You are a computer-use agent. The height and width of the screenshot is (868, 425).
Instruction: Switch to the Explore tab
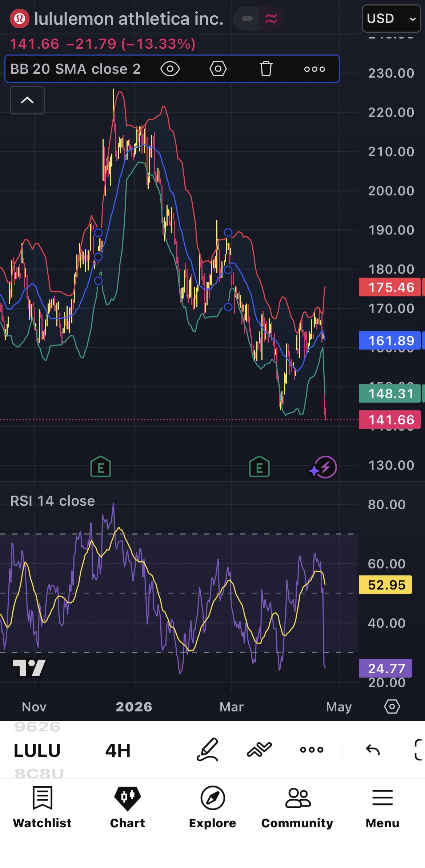tap(213, 807)
